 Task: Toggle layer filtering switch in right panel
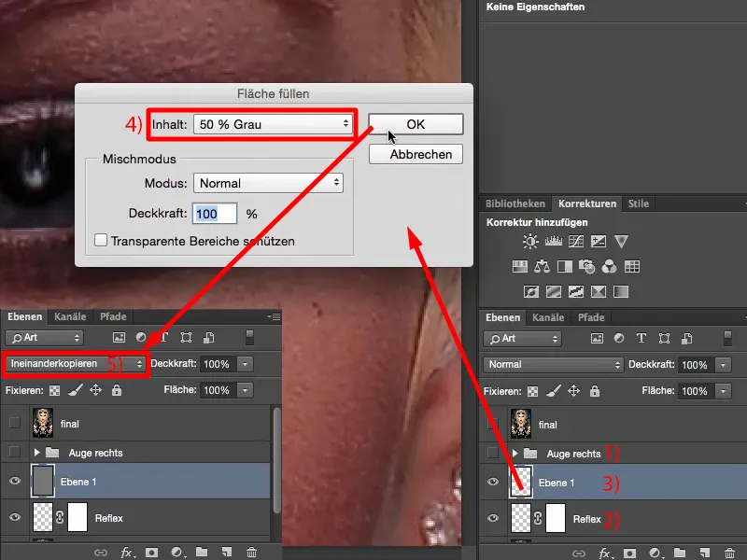pyautogui.click(x=727, y=338)
